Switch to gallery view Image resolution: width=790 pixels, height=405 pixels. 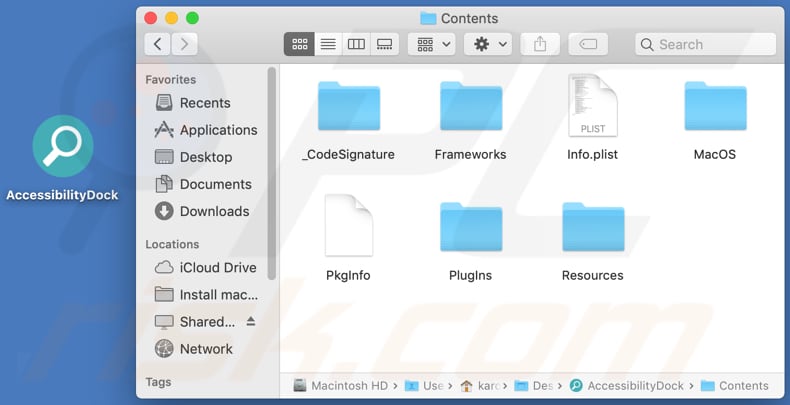[384, 44]
